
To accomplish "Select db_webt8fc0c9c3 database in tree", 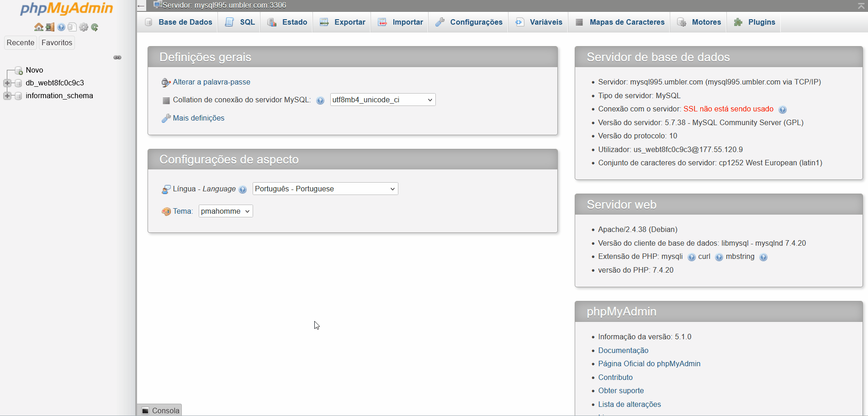I will click(x=55, y=83).
